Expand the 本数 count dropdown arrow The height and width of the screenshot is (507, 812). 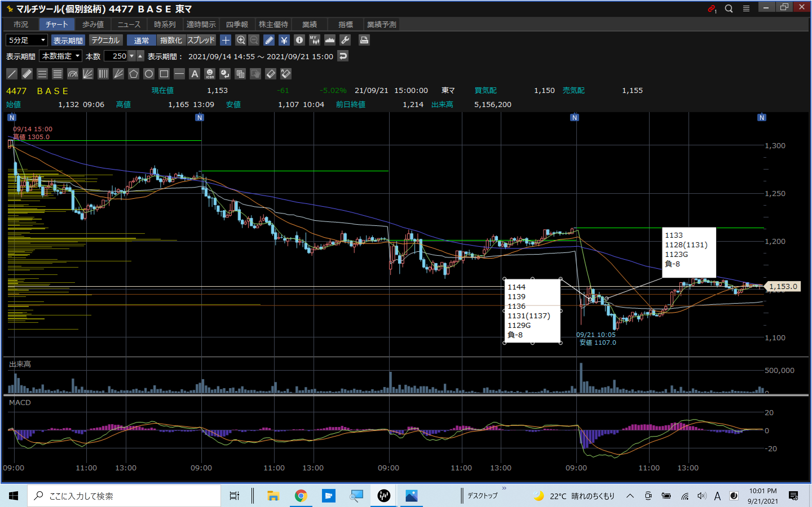click(132, 56)
